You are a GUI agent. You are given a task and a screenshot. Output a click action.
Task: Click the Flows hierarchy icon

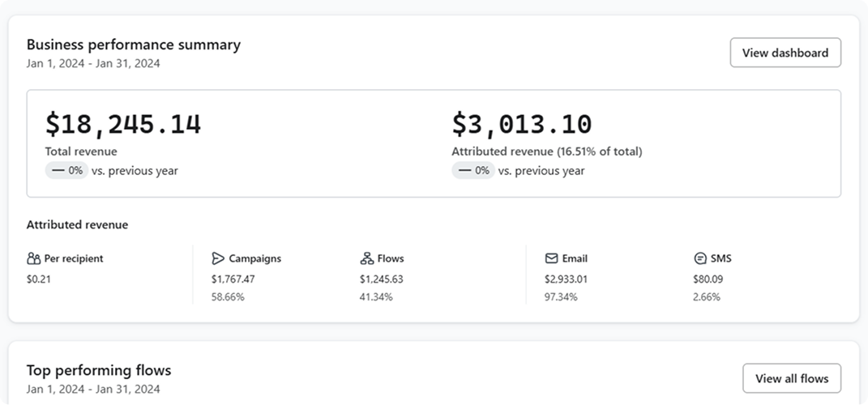(x=366, y=258)
